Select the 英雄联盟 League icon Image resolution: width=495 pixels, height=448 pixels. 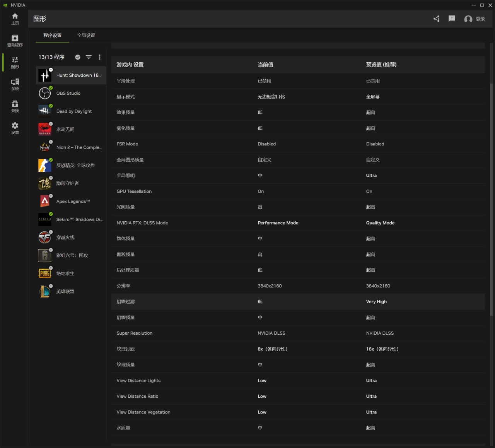45,291
